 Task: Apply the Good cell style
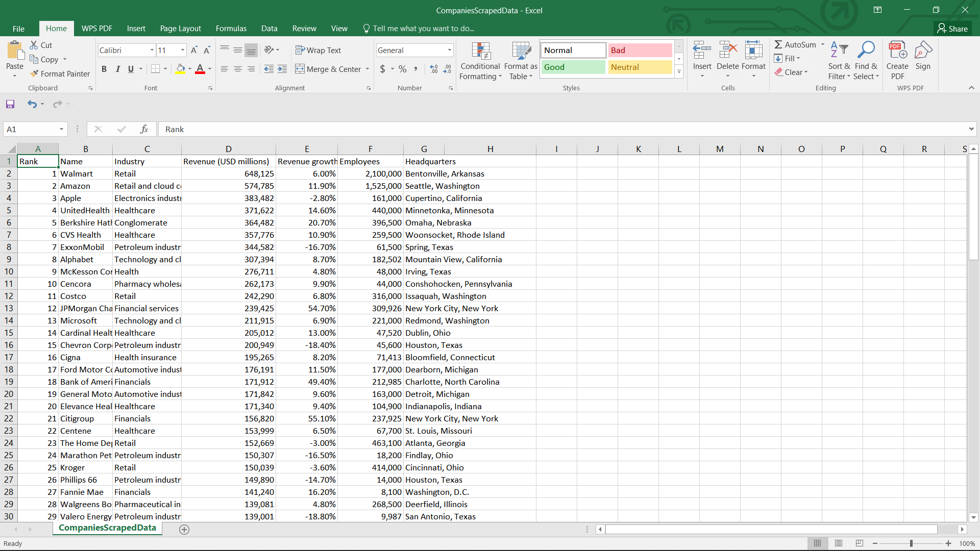(573, 67)
